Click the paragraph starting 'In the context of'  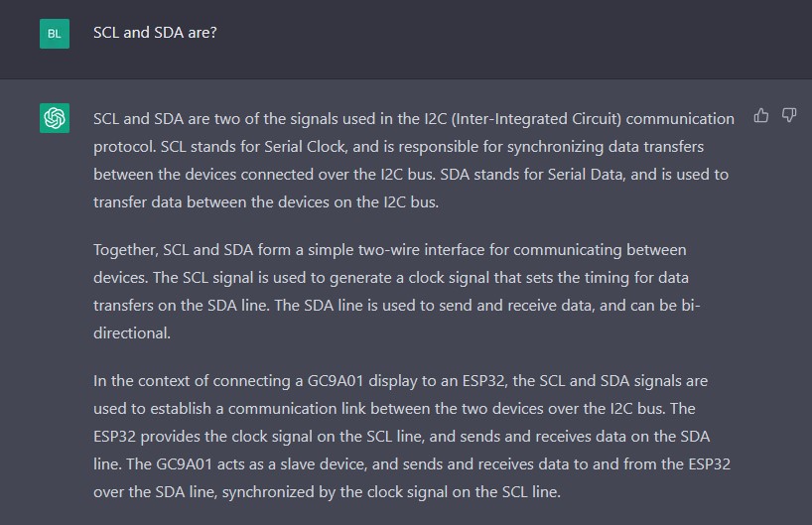pos(412,437)
